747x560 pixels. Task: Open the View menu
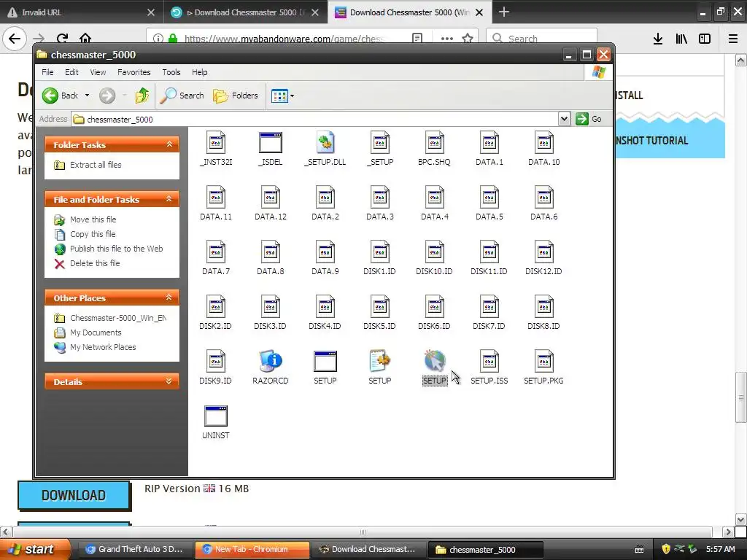point(98,72)
